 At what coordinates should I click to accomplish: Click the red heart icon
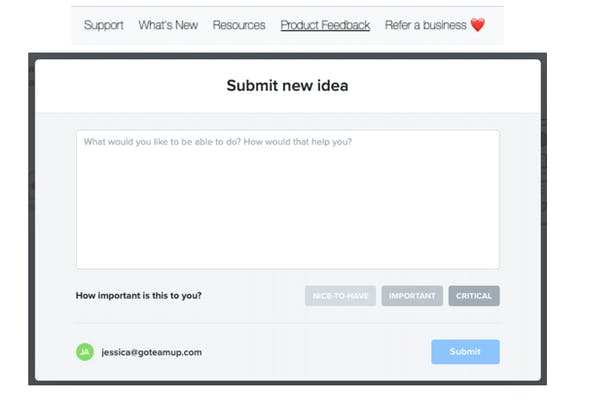pyautogui.click(x=478, y=25)
